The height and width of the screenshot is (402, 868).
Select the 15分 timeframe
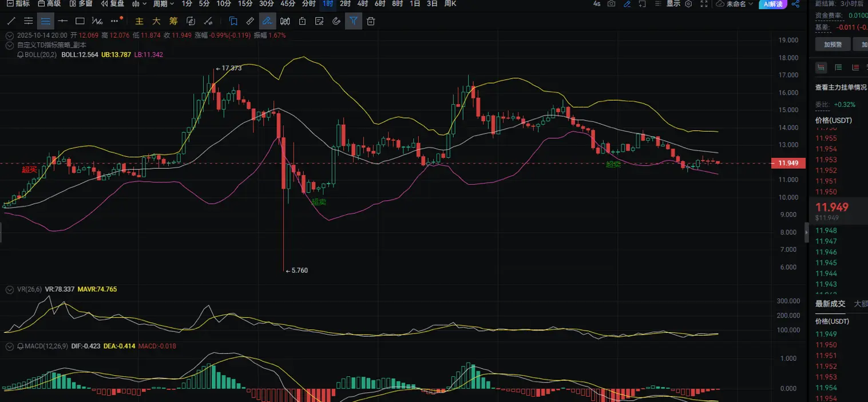(245, 4)
